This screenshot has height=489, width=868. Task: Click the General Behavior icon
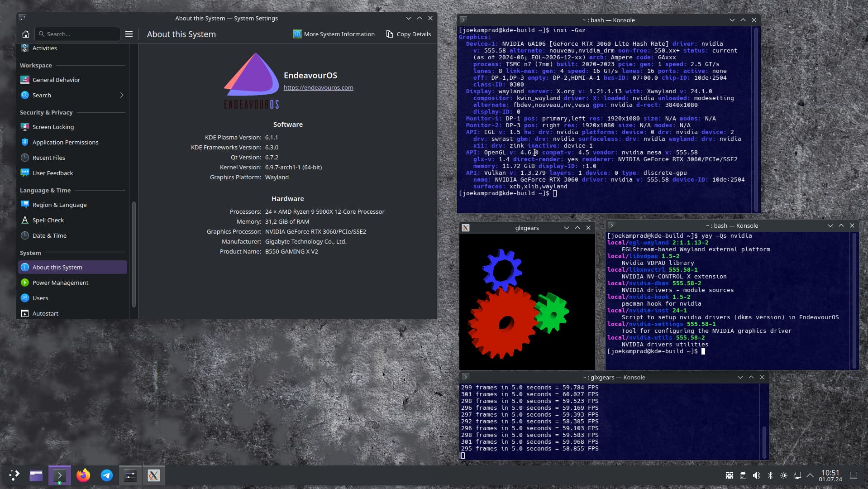point(25,80)
